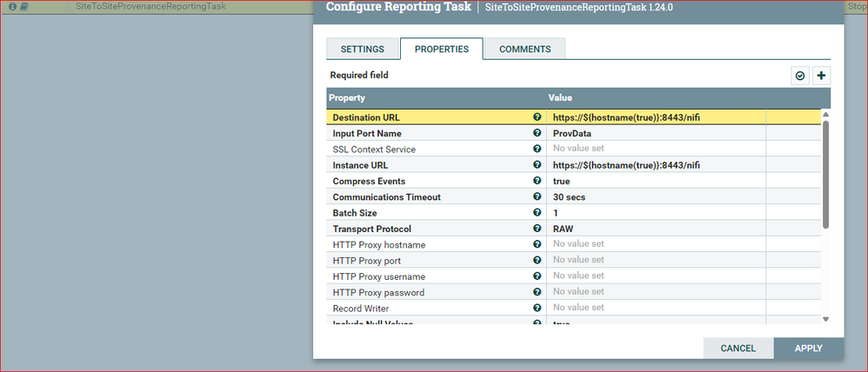
Task: Edit the Communications Timeout value
Action: coord(656,197)
